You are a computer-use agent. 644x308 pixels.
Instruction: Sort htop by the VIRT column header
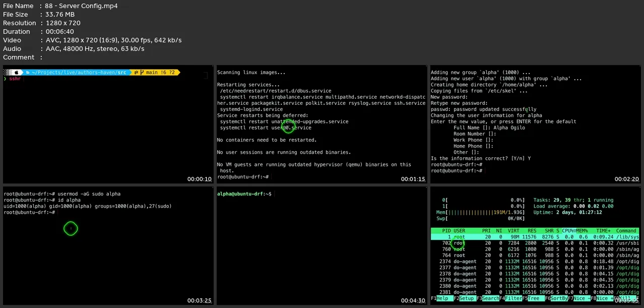pos(513,231)
